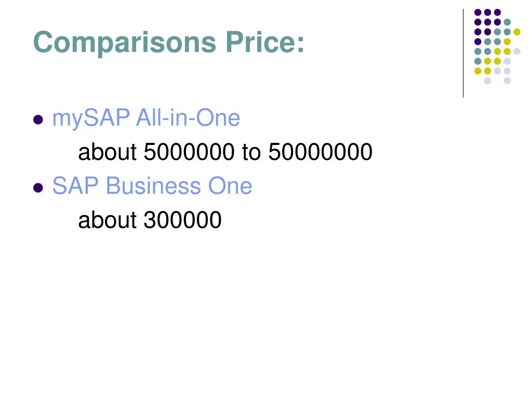Click the bottom-right lavender dot of the grid
Viewport: 532px width, 399px height.
click(507, 81)
